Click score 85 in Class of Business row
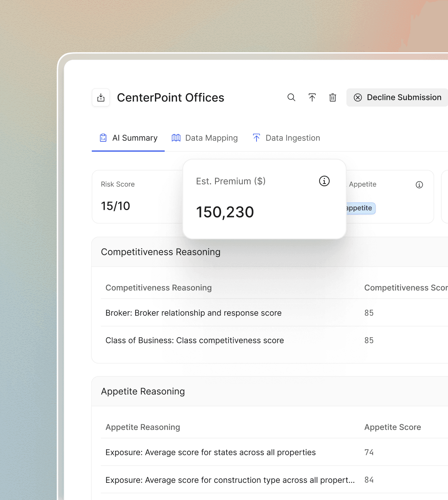Image resolution: width=448 pixels, height=500 pixels. pyautogui.click(x=369, y=340)
